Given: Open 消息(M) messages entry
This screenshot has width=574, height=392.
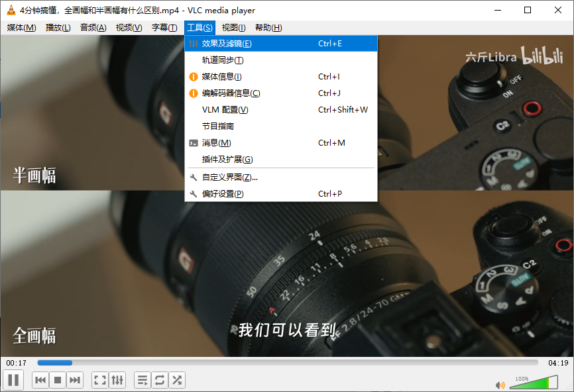Looking at the screenshot, I should 281,142.
